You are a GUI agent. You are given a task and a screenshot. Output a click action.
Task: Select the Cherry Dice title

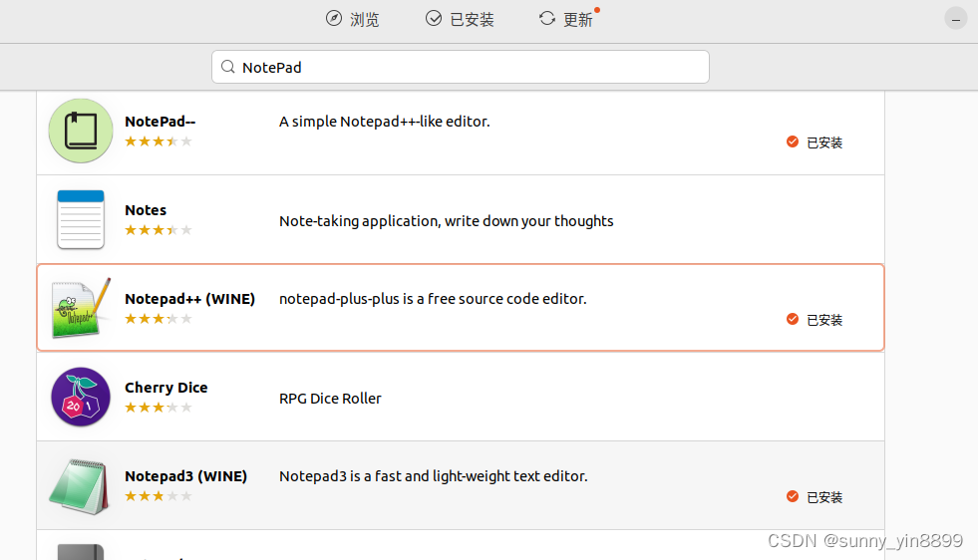point(165,388)
